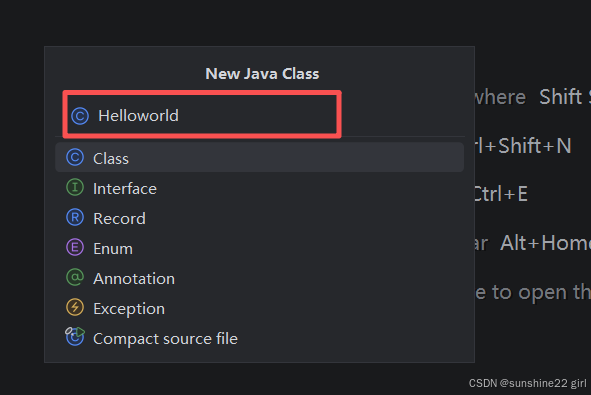Pick the Exception entry
This screenshot has height=395, width=591.
coord(259,308)
